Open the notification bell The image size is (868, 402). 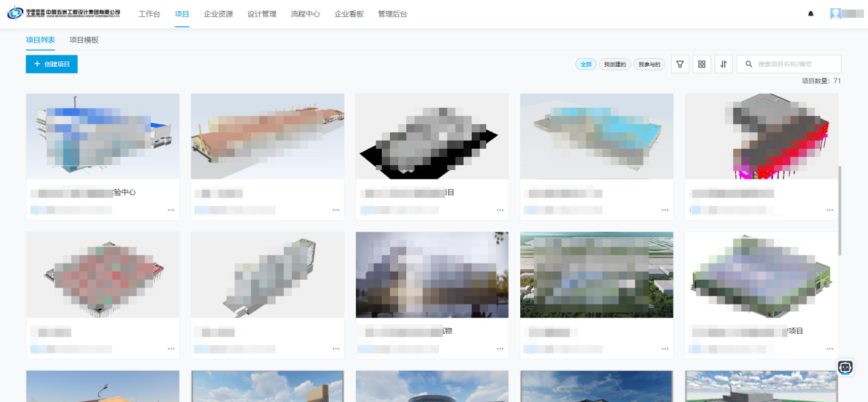(x=811, y=14)
